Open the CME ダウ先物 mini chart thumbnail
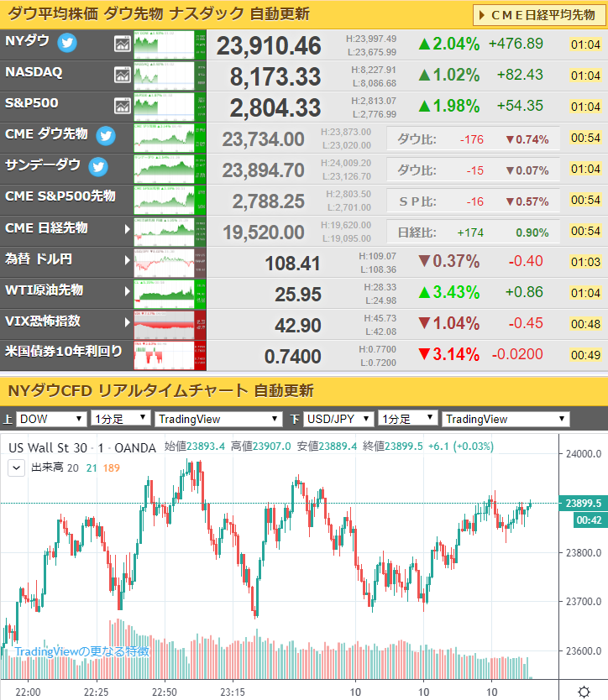Image resolution: width=608 pixels, height=700 pixels. pyautogui.click(x=170, y=138)
